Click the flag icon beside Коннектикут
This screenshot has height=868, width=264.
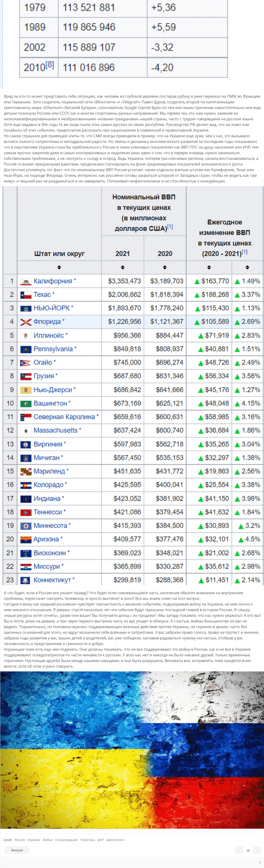point(26,580)
